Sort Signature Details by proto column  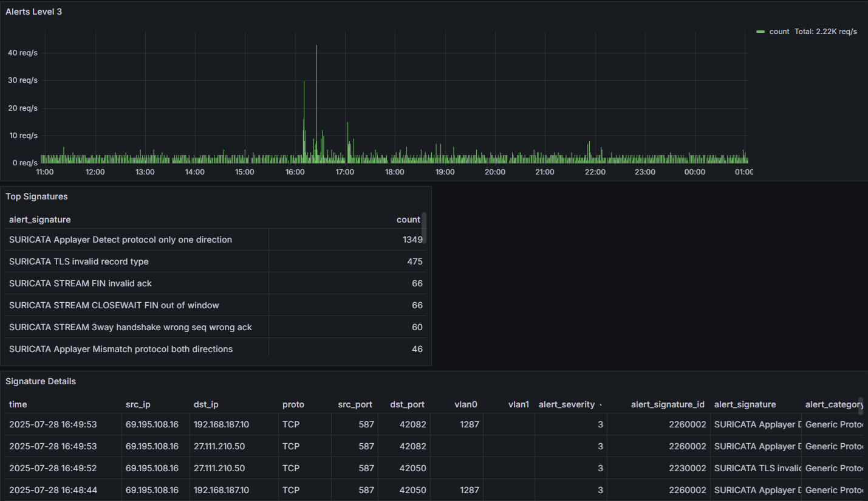293,404
